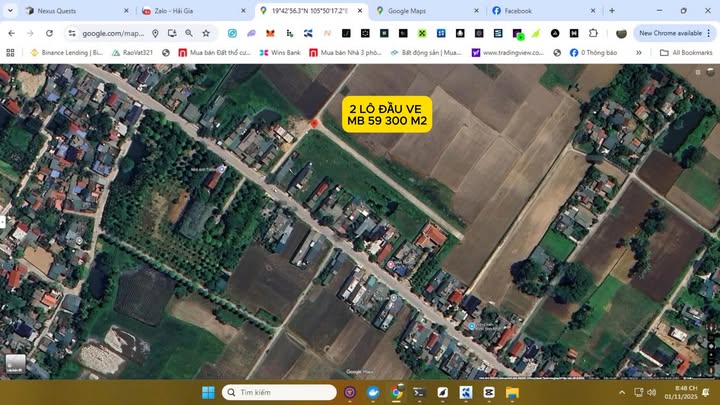Expand hidden bookmarks with the double chevron
The image size is (720, 405).
[639, 53]
